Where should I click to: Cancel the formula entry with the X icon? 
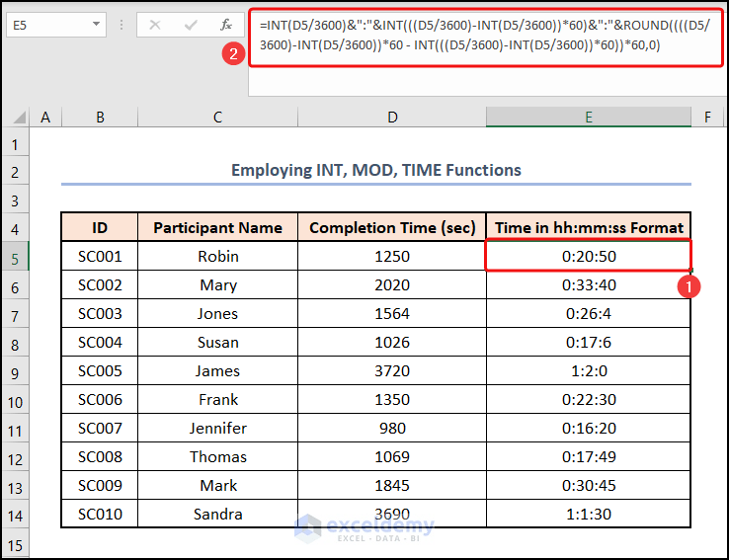click(x=155, y=25)
